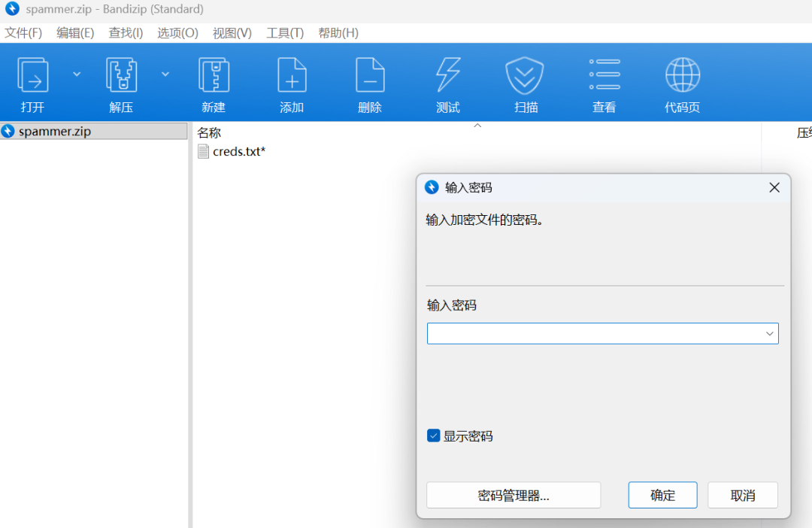Open the 选项(O) menu

[177, 33]
